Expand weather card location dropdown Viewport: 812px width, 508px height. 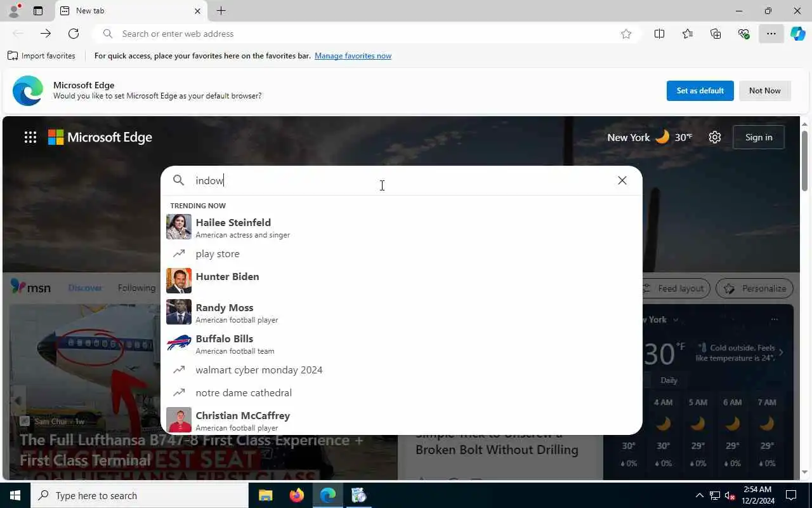pyautogui.click(x=675, y=319)
